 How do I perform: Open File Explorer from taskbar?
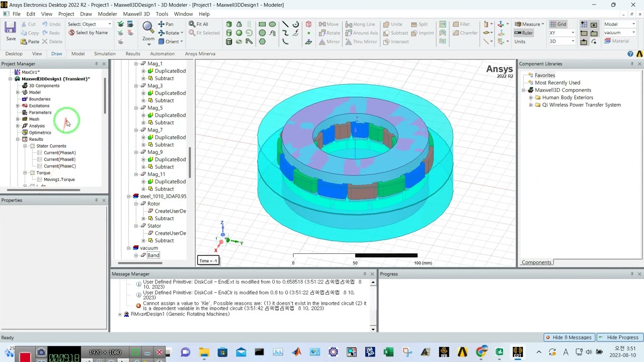tap(204, 352)
